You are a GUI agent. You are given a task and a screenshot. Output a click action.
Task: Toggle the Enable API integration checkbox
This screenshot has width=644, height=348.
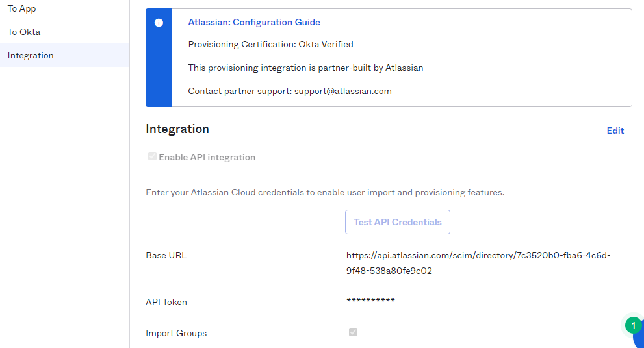152,156
